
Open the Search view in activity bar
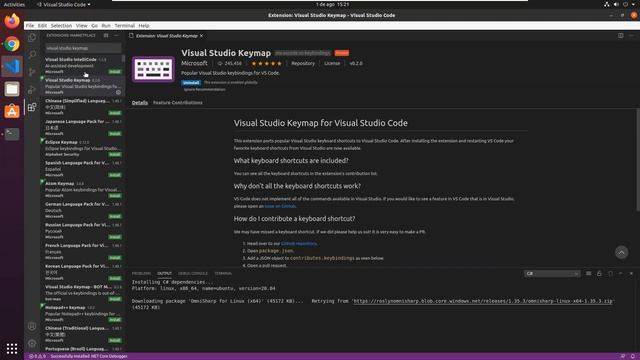(32, 54)
